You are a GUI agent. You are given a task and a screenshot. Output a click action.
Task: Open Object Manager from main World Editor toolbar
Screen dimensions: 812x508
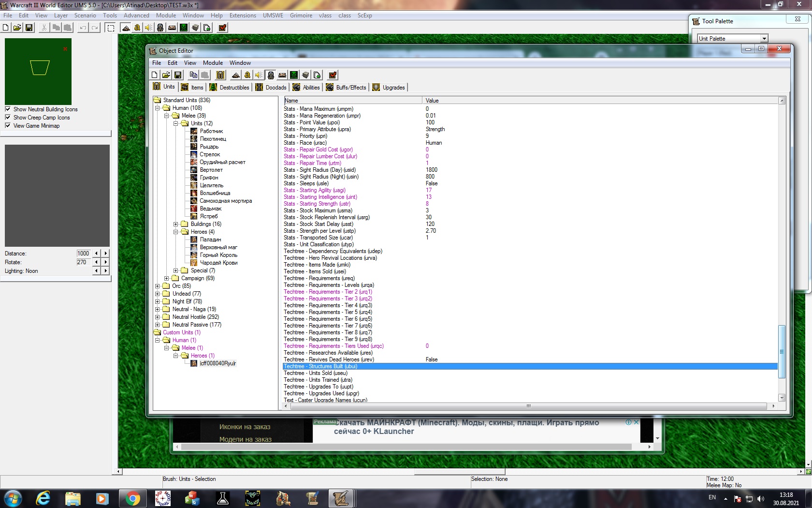click(x=195, y=28)
